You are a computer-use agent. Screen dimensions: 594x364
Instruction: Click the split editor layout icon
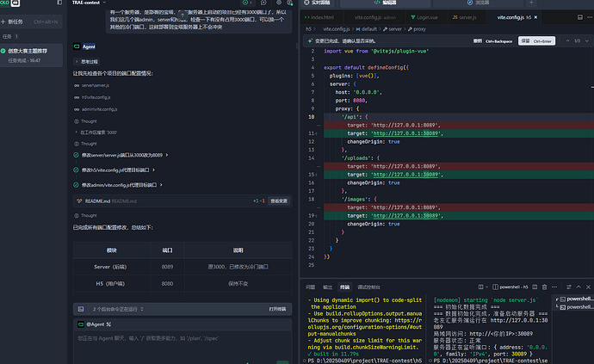pyautogui.click(x=580, y=17)
